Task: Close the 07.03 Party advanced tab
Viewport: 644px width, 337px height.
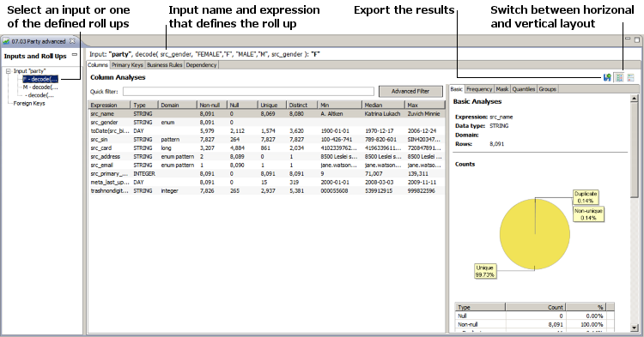Action: click(72, 41)
